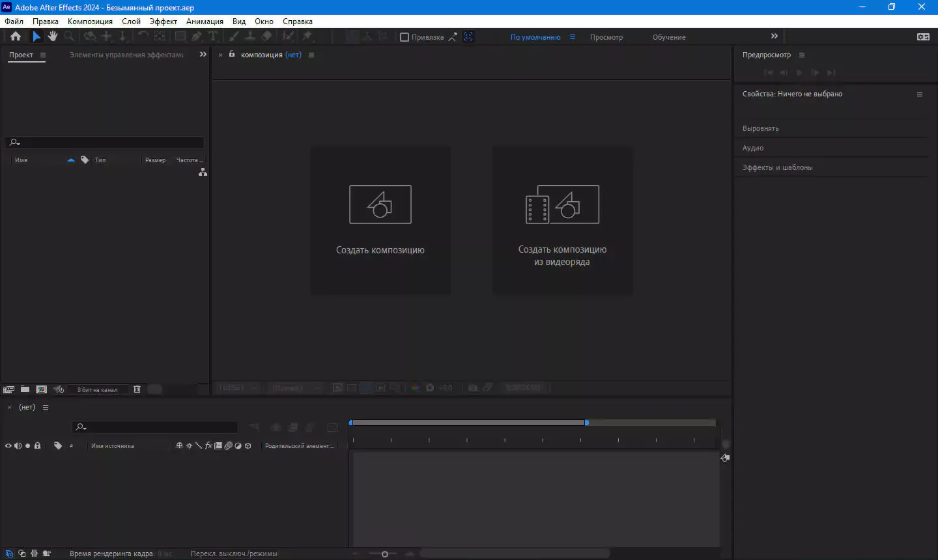Open the workspace menu next to По умолчанию
Image resolution: width=938 pixels, height=560 pixels.
click(x=572, y=37)
